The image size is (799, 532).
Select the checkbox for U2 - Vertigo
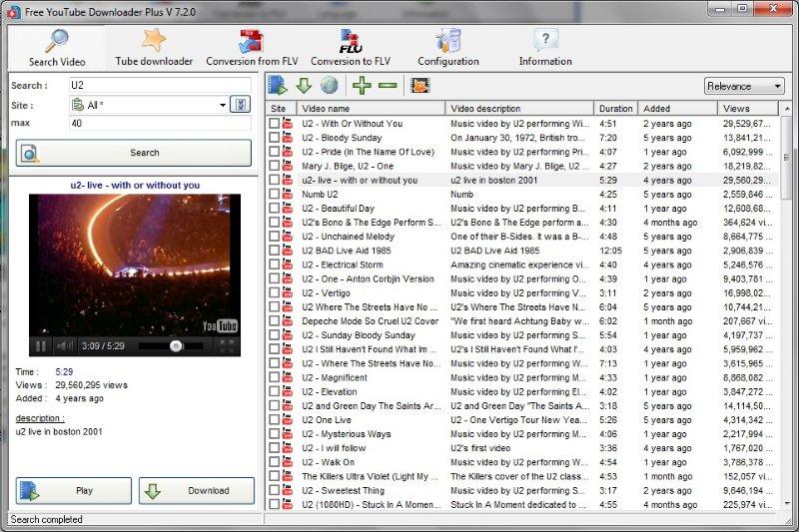tap(274, 293)
